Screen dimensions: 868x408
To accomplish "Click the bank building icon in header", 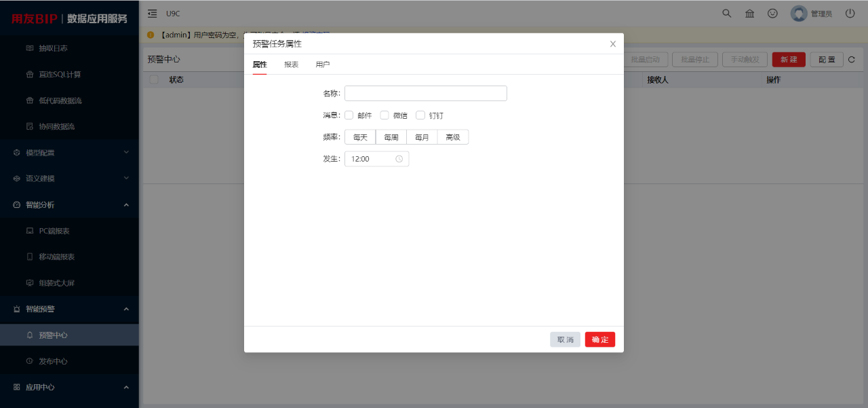I will point(749,14).
